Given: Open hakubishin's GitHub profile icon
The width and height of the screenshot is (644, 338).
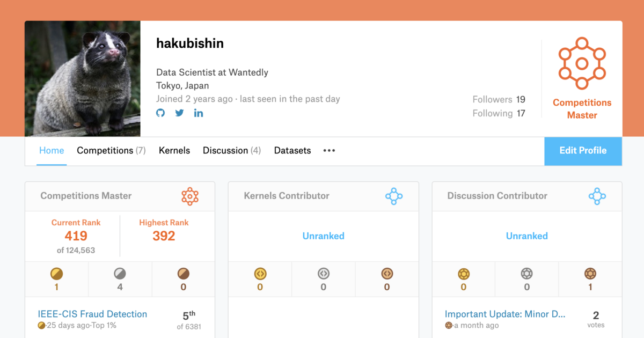Looking at the screenshot, I should [160, 113].
